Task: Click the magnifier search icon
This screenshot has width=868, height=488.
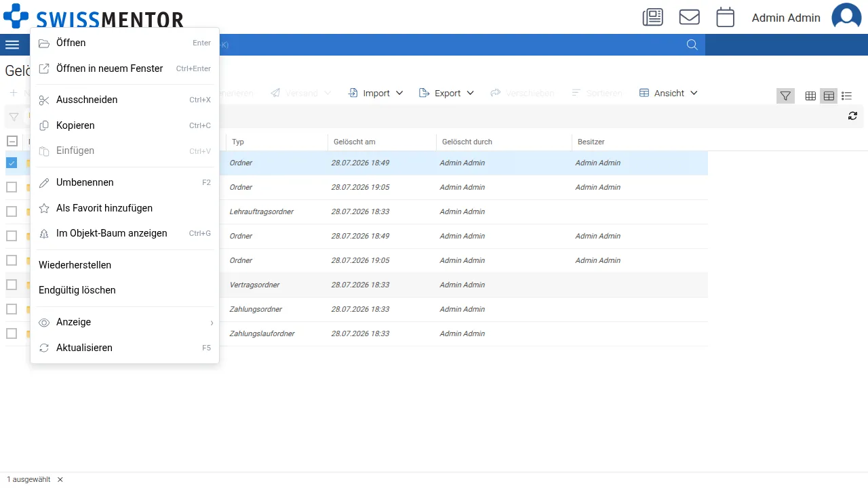Action: (692, 45)
